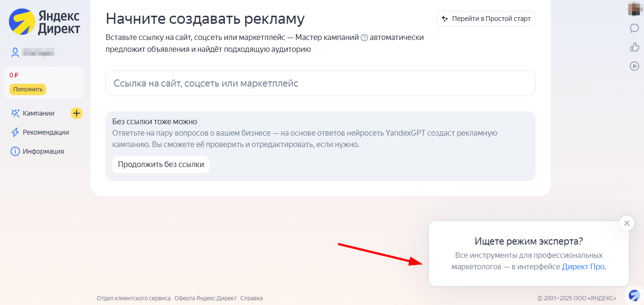Click the Без ссылки тоже можно title
Image resolution: width=644 pixels, height=305 pixels.
(155, 121)
